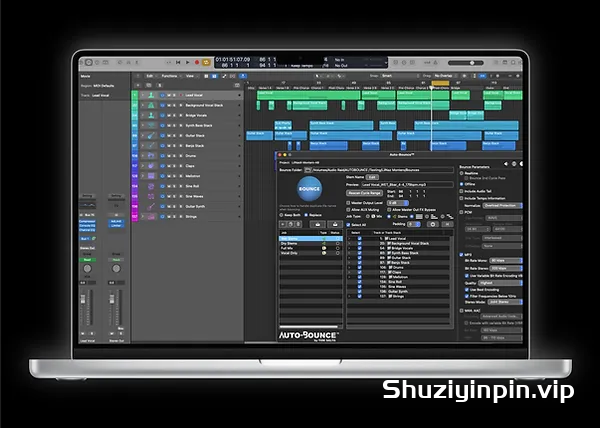The height and width of the screenshot is (428, 600).
Task: Click the Sine Waves track icon
Action: click(151, 197)
